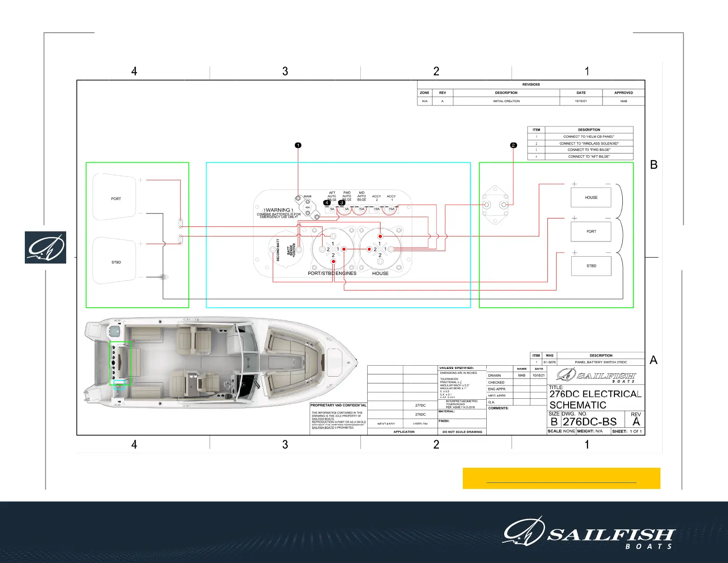Click the SECOND BATT terminal stud

[273, 250]
